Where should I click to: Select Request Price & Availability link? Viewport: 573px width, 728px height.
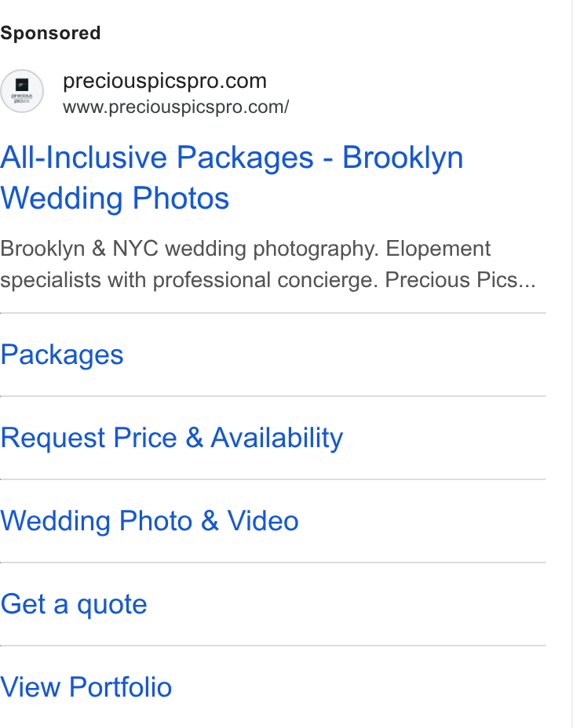coord(171,438)
